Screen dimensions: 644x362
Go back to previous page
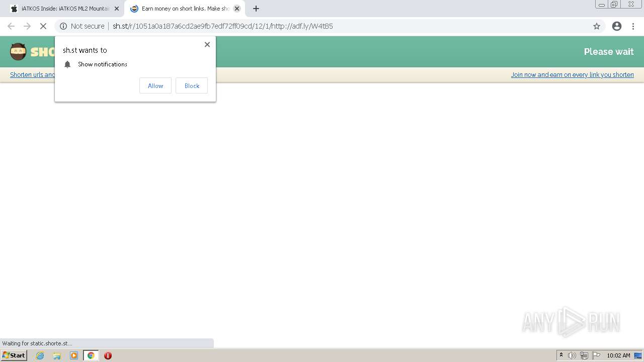click(11, 26)
